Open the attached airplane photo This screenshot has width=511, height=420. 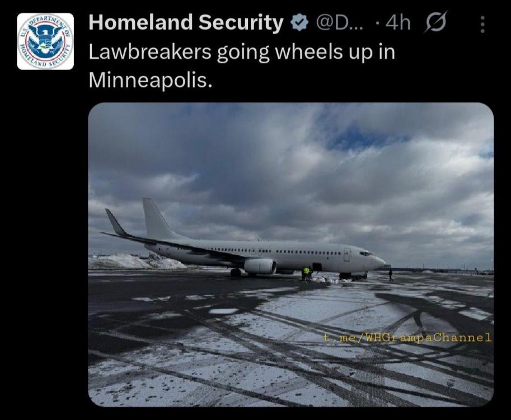(290, 254)
